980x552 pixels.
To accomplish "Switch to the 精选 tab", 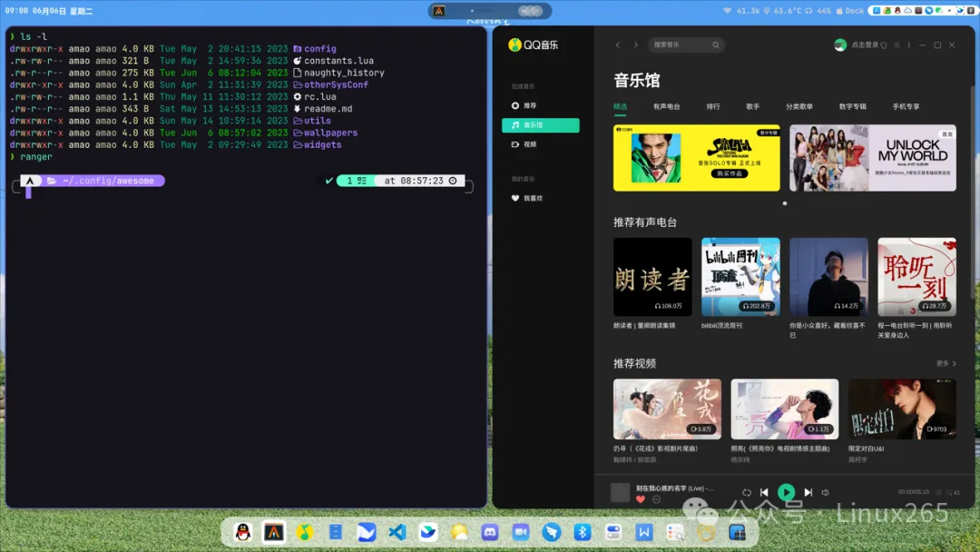I will pos(620,107).
